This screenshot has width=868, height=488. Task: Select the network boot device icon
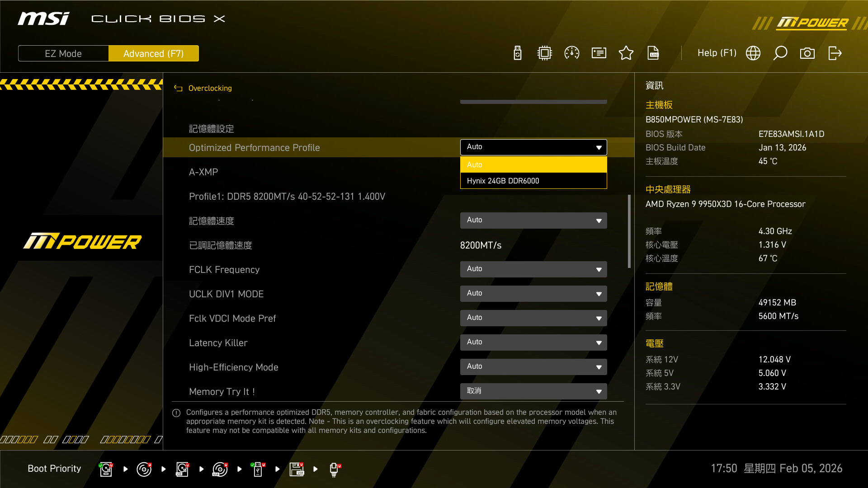coord(334,469)
